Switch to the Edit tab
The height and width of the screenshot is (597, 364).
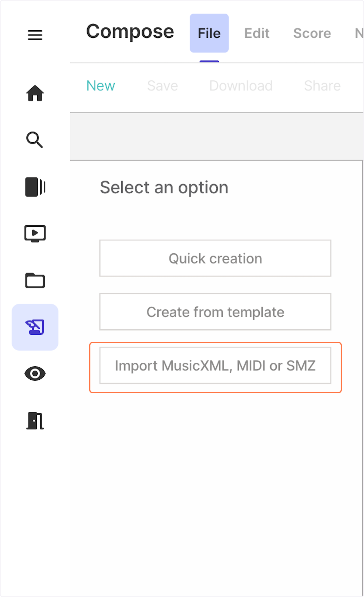pos(257,33)
